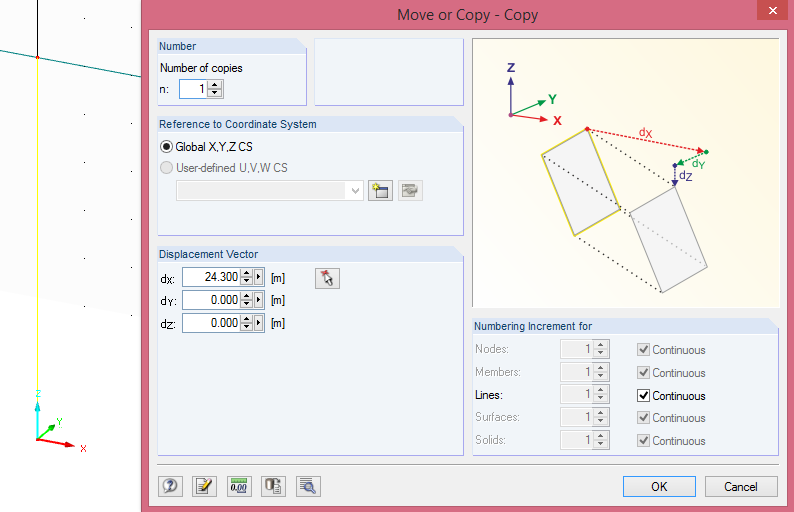Pick displacement vector graphically with the cursor icon

pos(327,279)
